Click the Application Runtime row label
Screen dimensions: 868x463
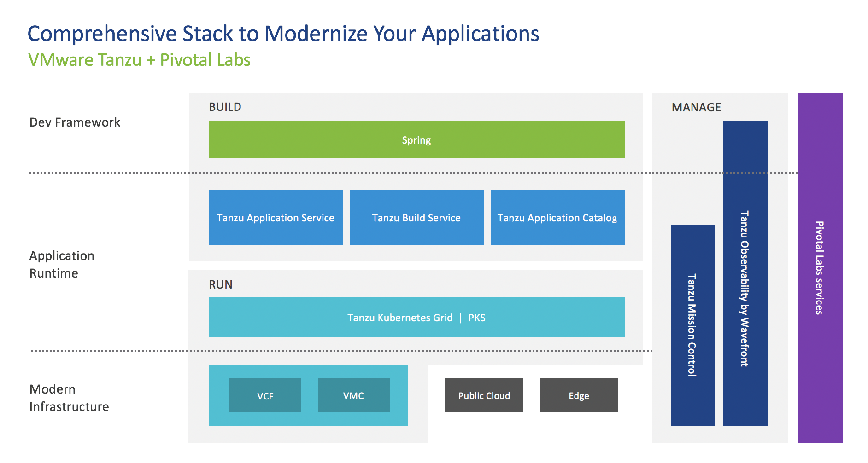(62, 264)
